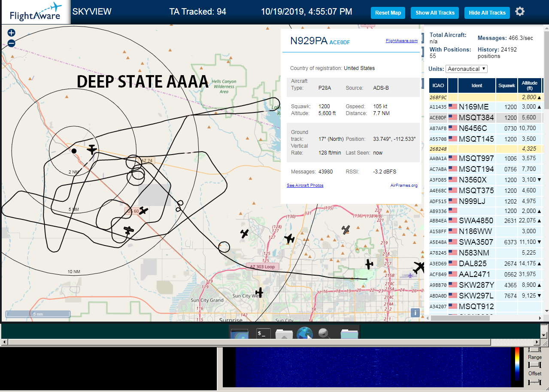The image size is (549, 392).
Task: Select the N999LJ row
Action: click(x=485, y=201)
